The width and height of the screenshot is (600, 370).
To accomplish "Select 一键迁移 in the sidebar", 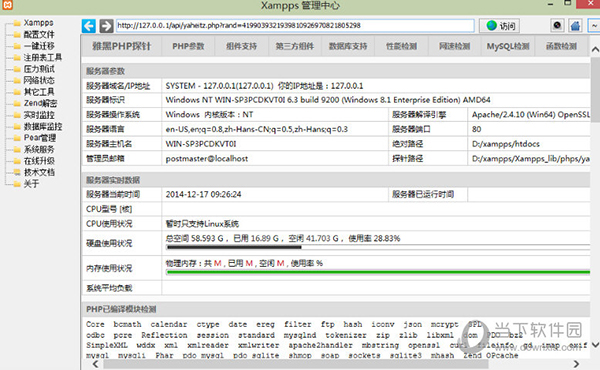I will (39, 46).
